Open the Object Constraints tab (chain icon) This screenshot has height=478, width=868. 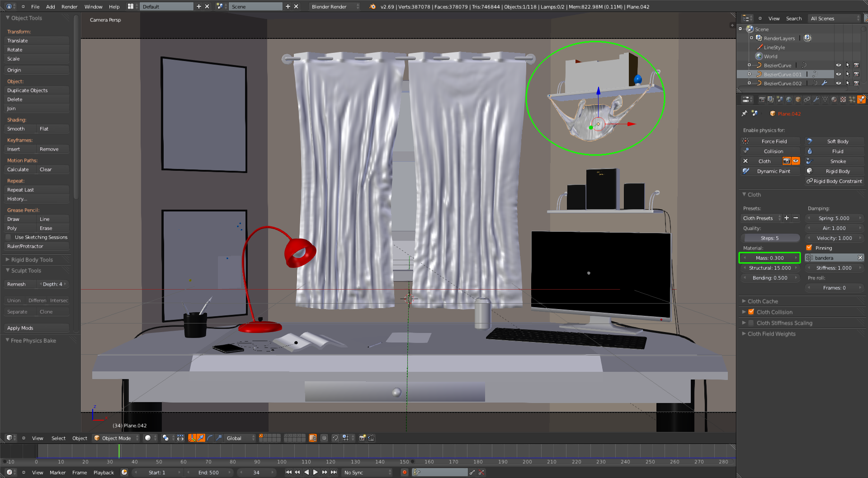pyautogui.click(x=807, y=99)
